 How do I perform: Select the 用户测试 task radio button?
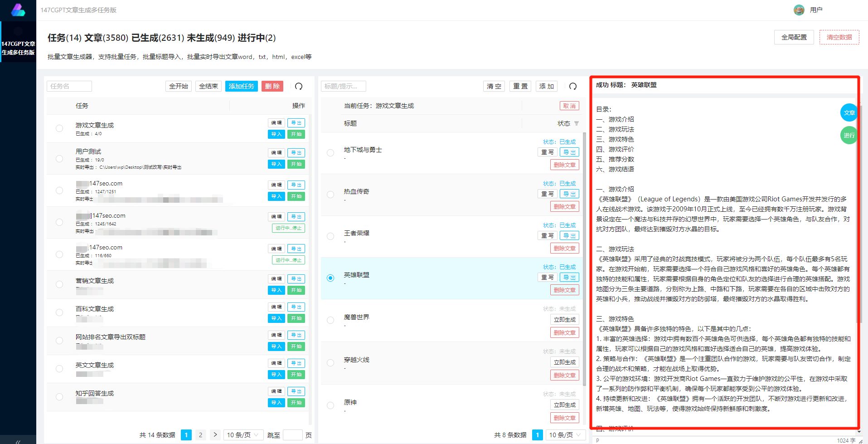click(59, 159)
